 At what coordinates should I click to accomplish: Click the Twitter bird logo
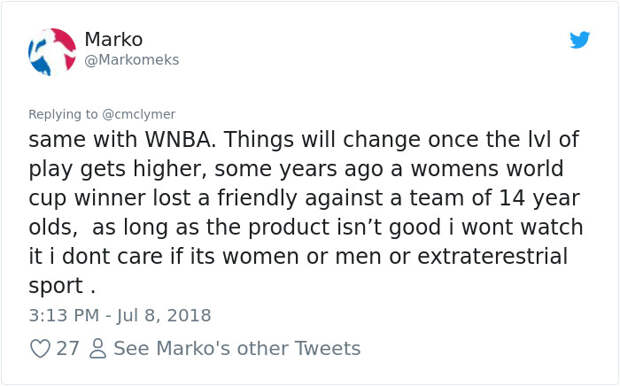tap(580, 40)
